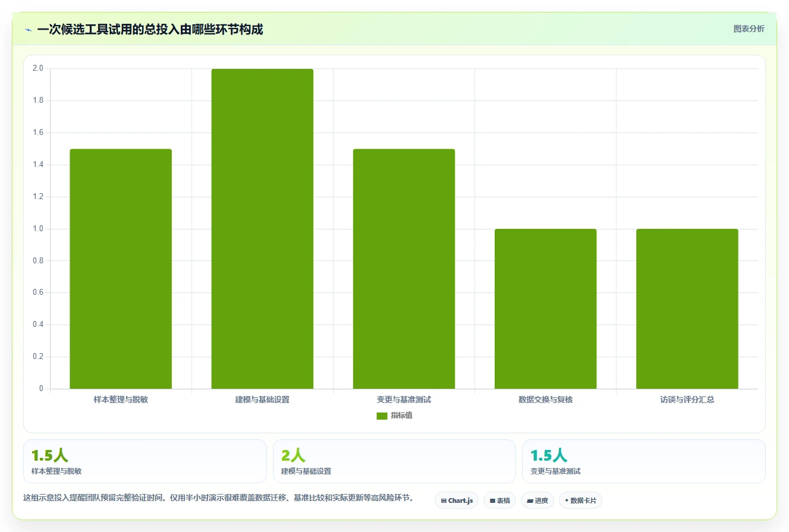Click the 表格 tag chip

click(x=499, y=500)
